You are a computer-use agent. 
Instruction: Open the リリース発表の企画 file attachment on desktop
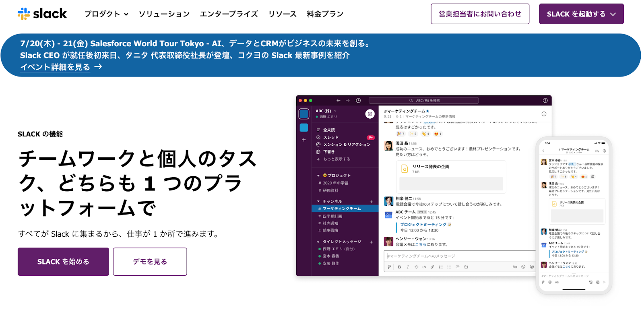pos(451,177)
